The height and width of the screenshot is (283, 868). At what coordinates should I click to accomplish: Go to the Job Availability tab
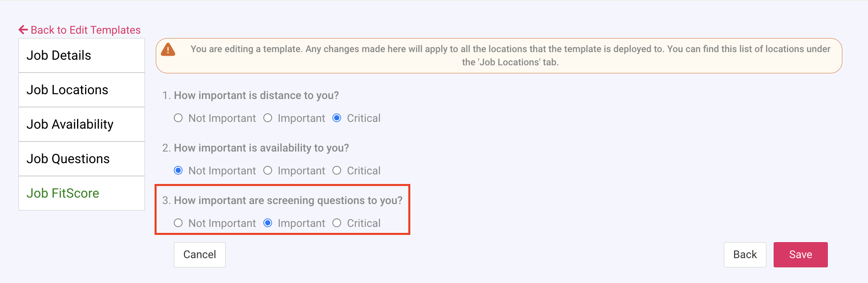click(82, 124)
